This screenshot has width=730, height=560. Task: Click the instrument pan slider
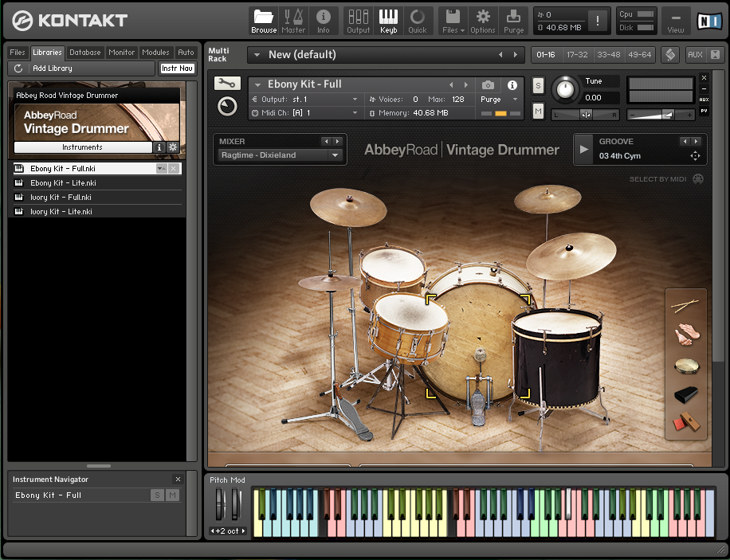[x=585, y=115]
